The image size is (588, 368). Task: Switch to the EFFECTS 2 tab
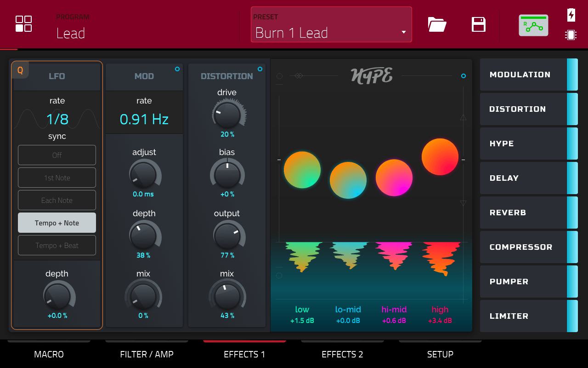coord(342,354)
